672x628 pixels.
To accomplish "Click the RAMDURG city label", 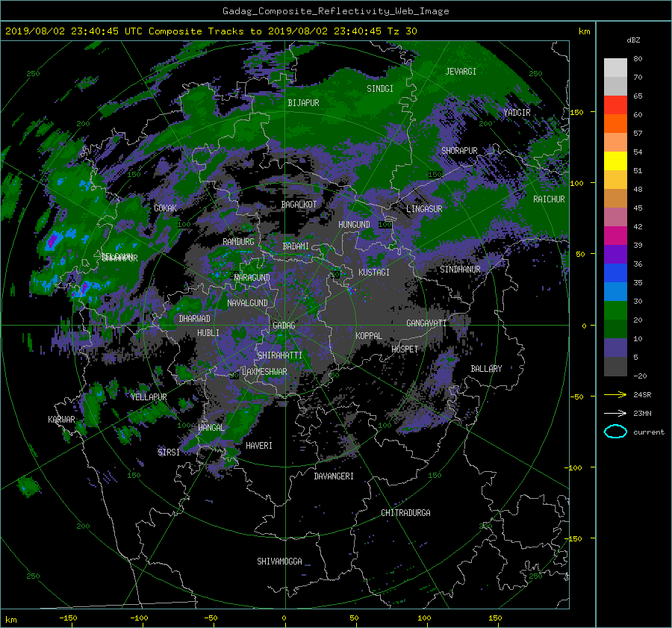I will 238,242.
